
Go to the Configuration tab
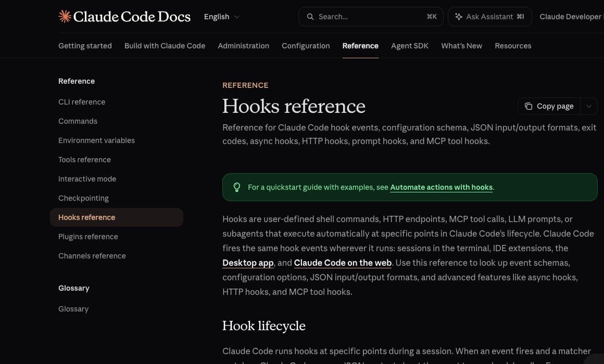(x=306, y=46)
